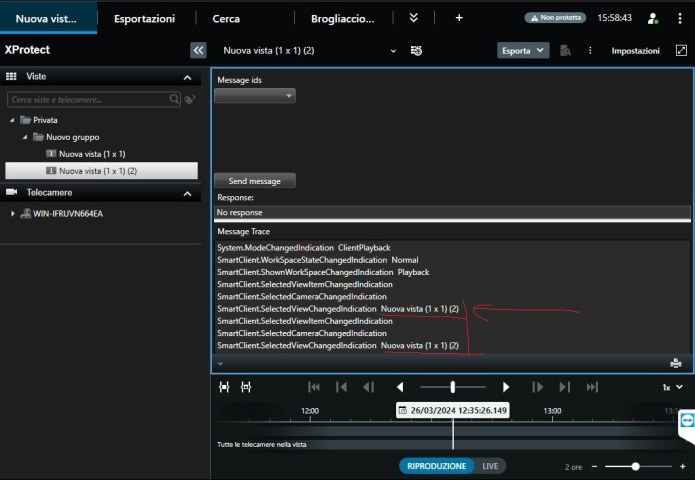Viewport: 695px width, 480px height.
Task: Click the full screen toggle icon
Action: [682, 50]
